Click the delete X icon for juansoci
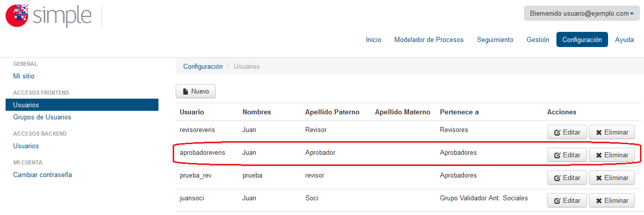Viewport: 644px width, 215px height. tap(599, 201)
